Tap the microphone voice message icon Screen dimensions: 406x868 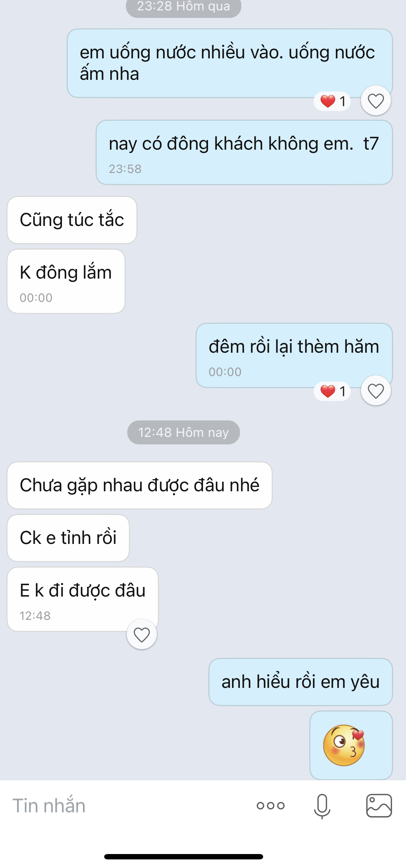[x=322, y=806]
